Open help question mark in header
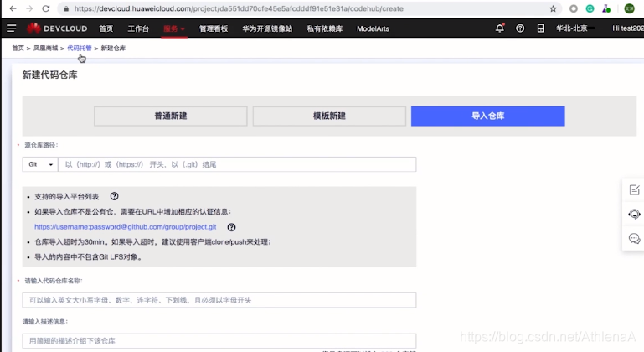This screenshot has width=644, height=352. [520, 28]
